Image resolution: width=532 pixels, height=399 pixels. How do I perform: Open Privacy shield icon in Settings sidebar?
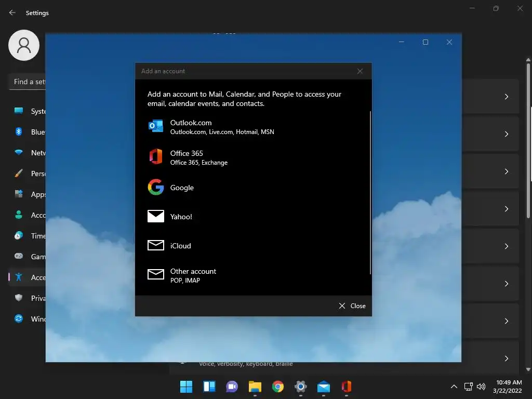point(19,298)
